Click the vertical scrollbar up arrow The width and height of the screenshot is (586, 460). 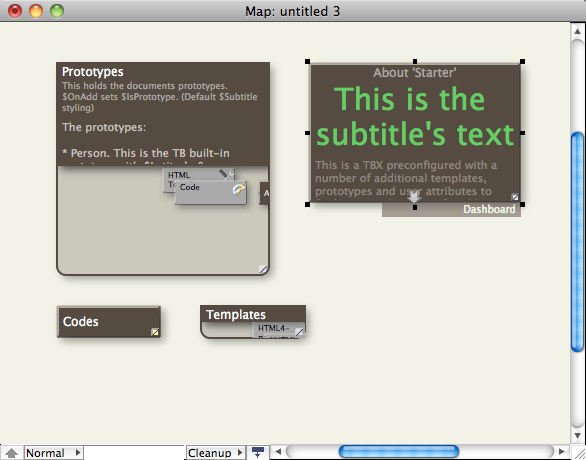(x=577, y=31)
